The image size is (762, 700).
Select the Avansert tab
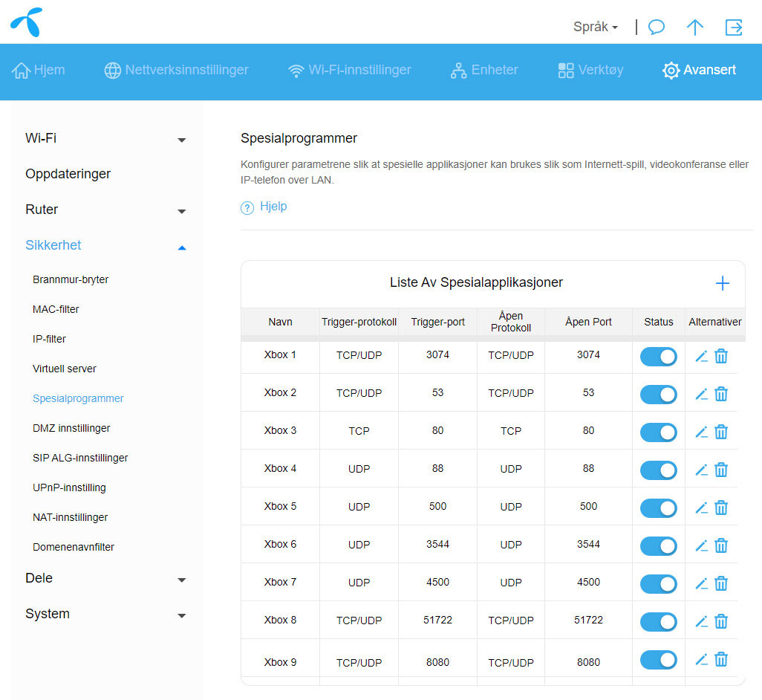700,70
